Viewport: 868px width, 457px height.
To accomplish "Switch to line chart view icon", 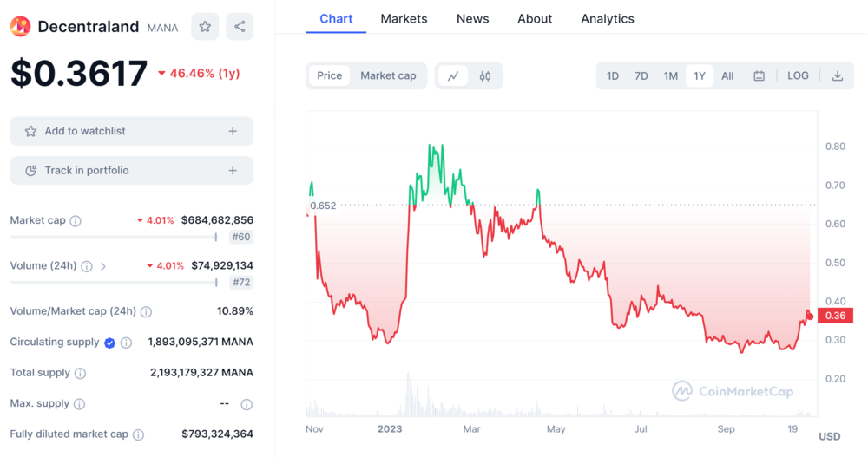I will coord(453,76).
